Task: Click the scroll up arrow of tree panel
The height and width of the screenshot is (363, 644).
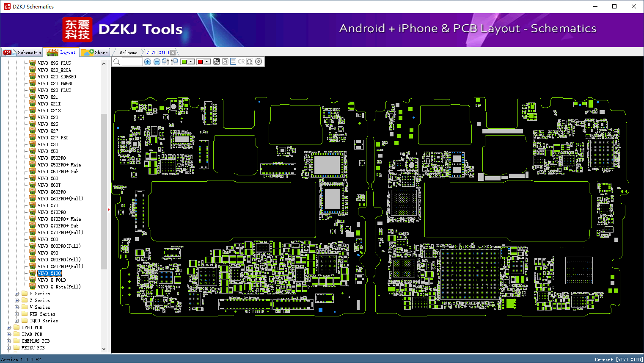Action: (x=104, y=64)
